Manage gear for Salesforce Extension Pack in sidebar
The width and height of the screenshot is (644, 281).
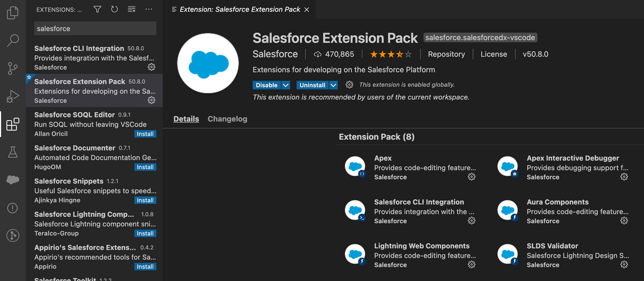(151, 100)
